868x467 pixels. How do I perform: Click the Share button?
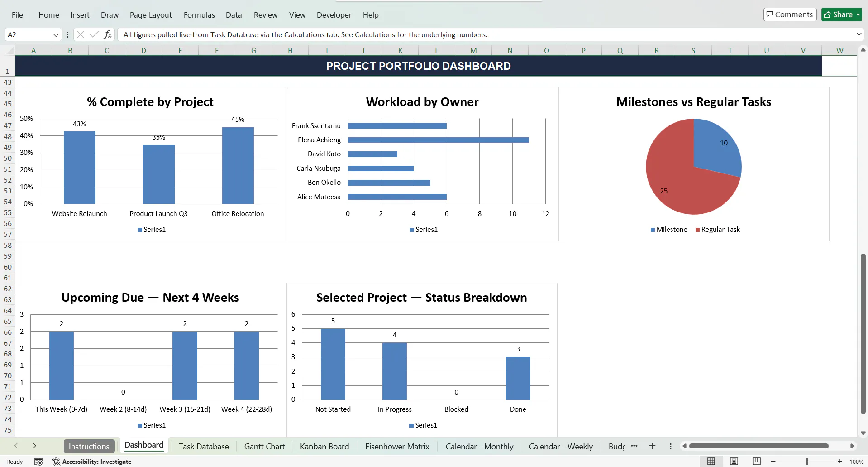click(x=841, y=14)
